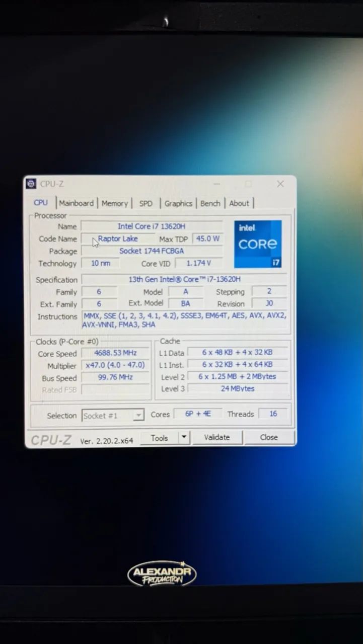Click the Threads value 16
The width and height of the screenshot is (363, 644).
pos(273,414)
